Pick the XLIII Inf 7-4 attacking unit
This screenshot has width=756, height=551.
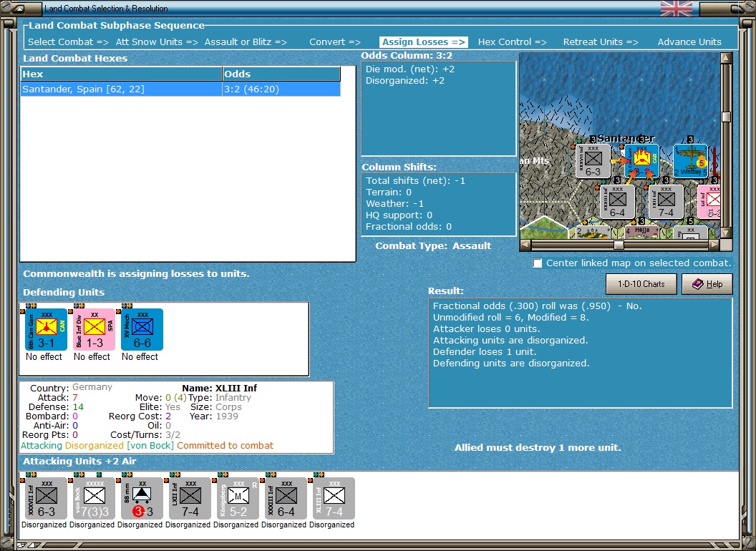334,499
